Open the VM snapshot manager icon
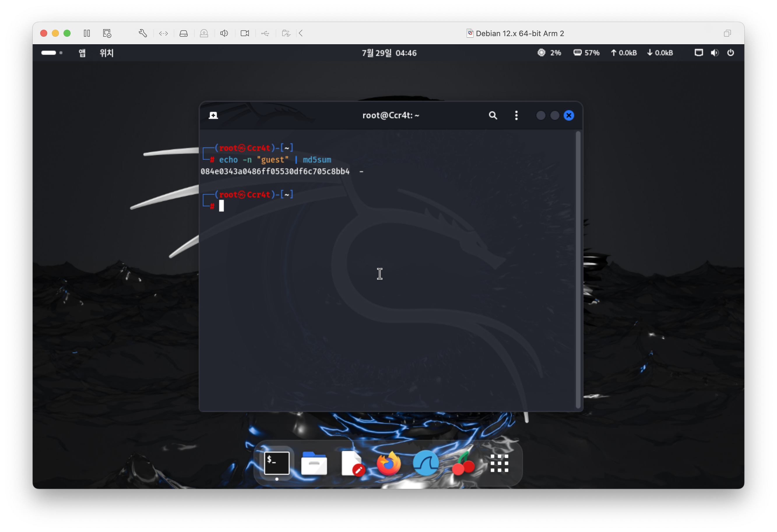This screenshot has height=532, width=777. (x=107, y=34)
